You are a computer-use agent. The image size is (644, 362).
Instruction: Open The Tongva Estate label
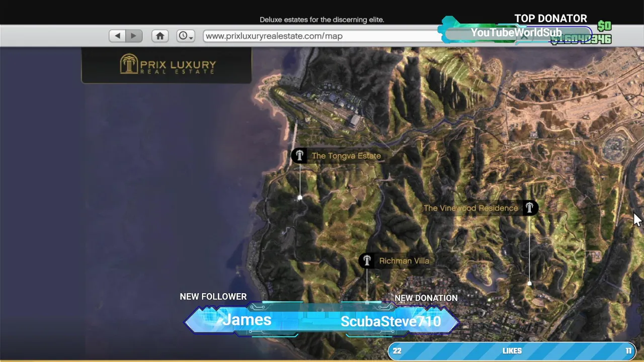coord(346,156)
